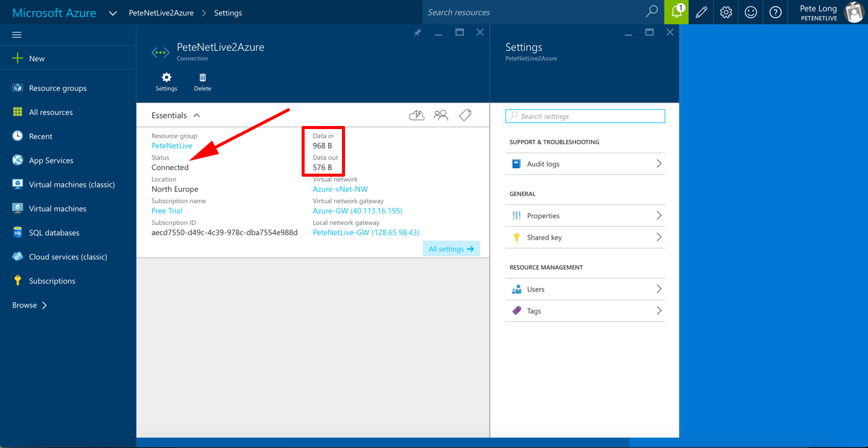The height and width of the screenshot is (448, 868).
Task: Open All resources from sidebar
Action: [x=51, y=112]
